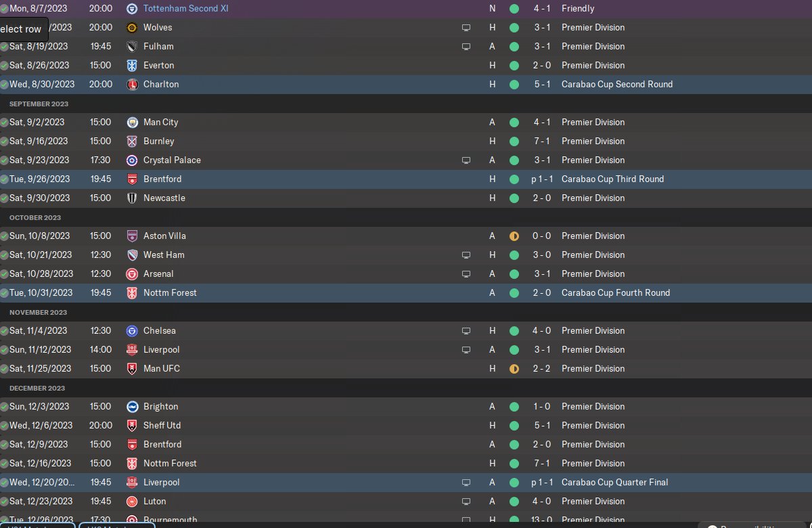Viewport: 812px width, 528px height.
Task: Click the TV icon on the Fulham row
Action: coord(466,47)
